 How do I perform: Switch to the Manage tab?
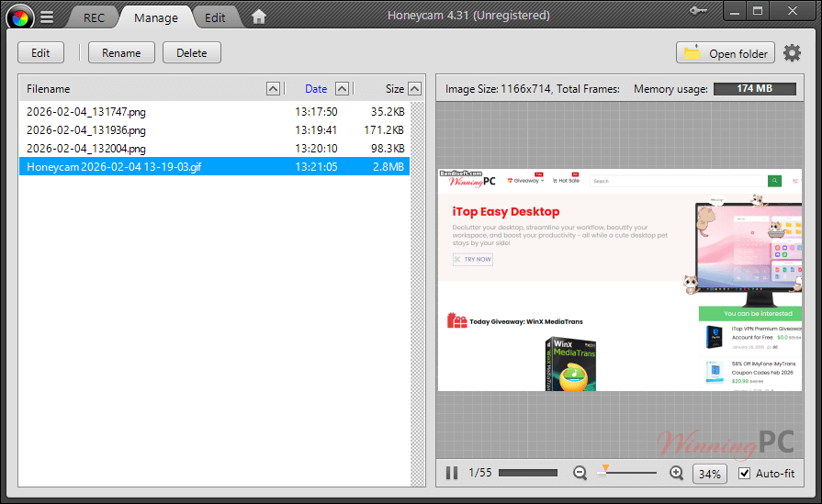coord(156,17)
